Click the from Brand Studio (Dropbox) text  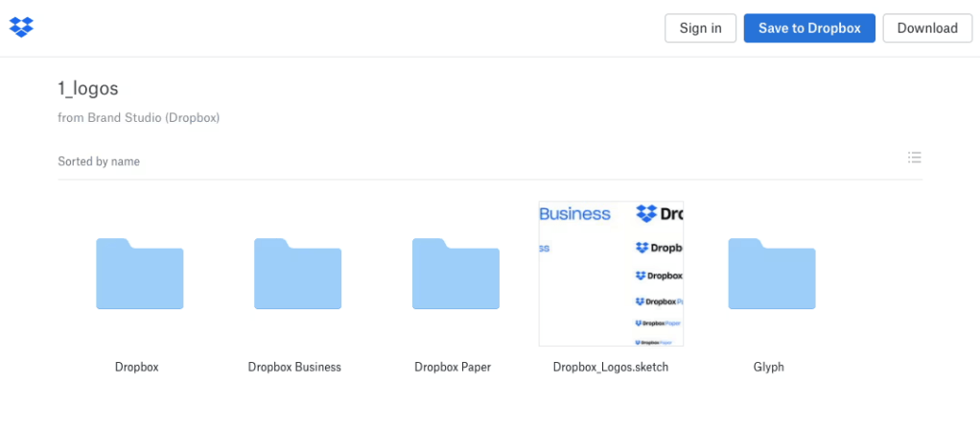click(139, 118)
